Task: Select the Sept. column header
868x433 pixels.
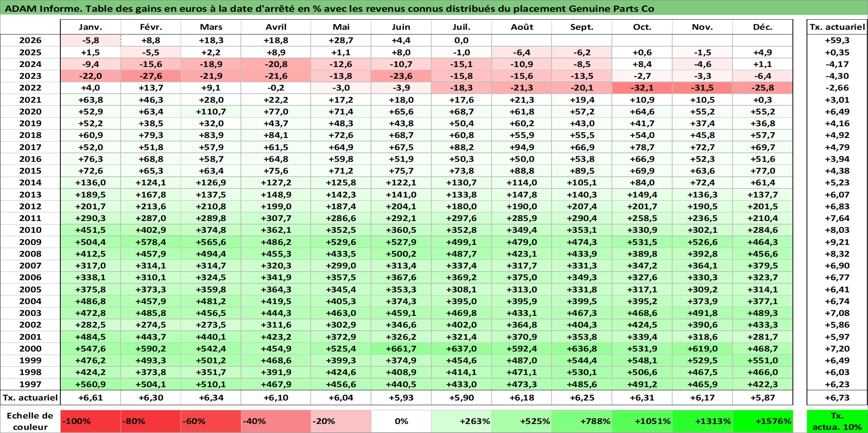Action: 582,27
